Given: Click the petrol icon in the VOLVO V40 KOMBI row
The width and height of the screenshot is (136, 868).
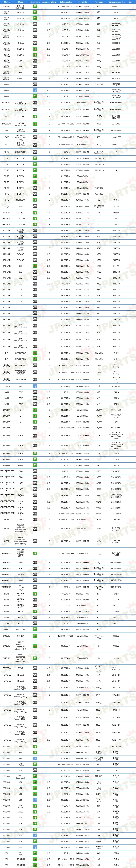Looking at the screenshot, I should pos(35,765).
